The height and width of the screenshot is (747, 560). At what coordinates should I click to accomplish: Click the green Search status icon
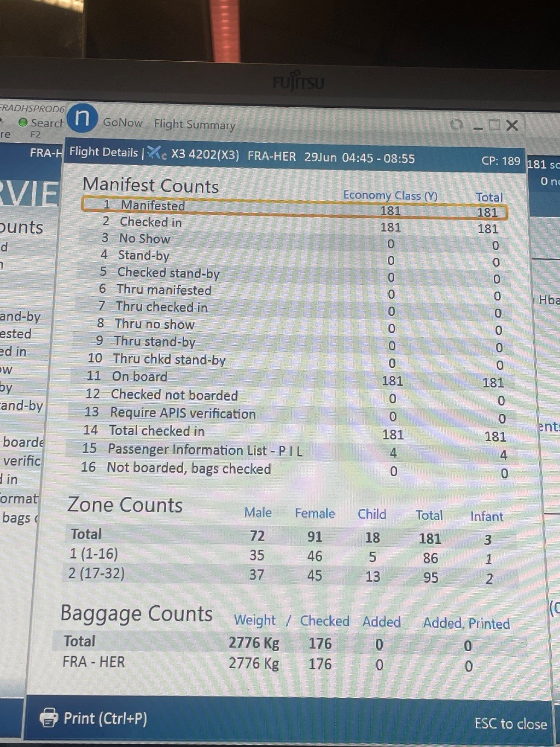point(23,123)
